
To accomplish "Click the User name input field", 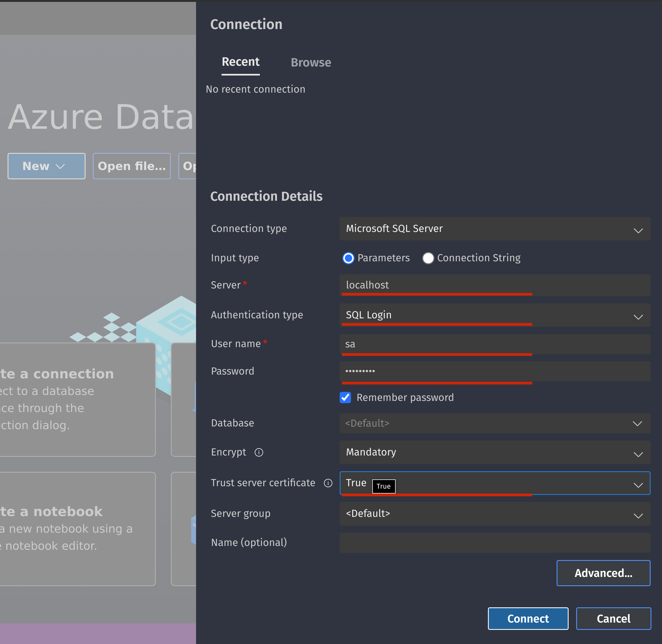I will pos(495,344).
